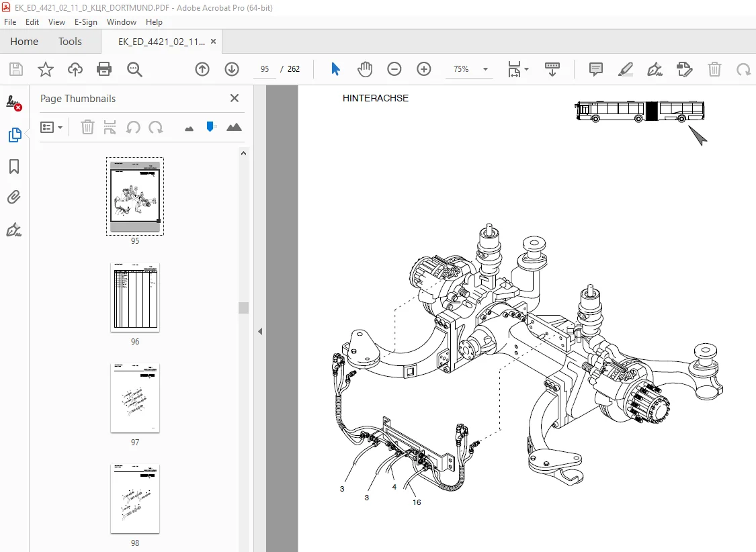Select the Hand pan tool

point(365,69)
